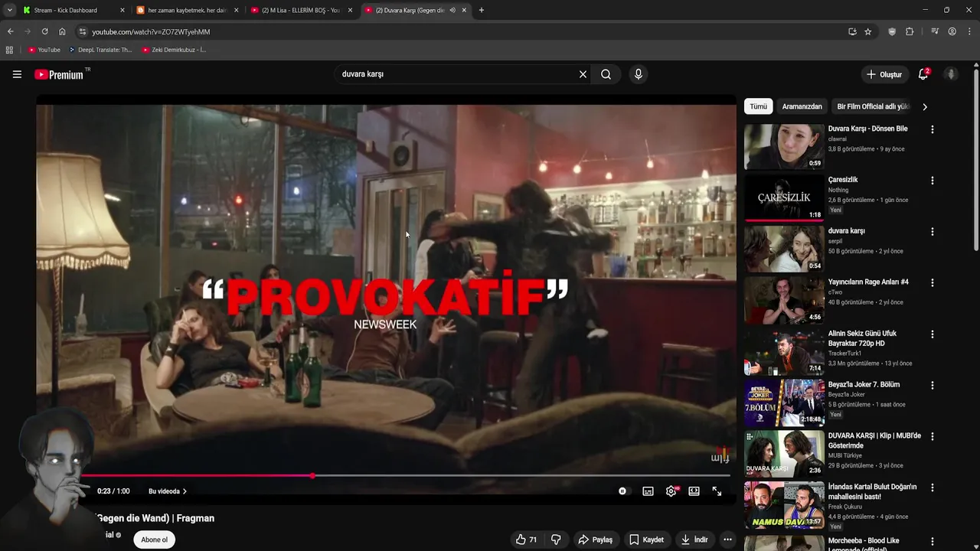Subscribe with 'Abone ol' button

(x=154, y=540)
